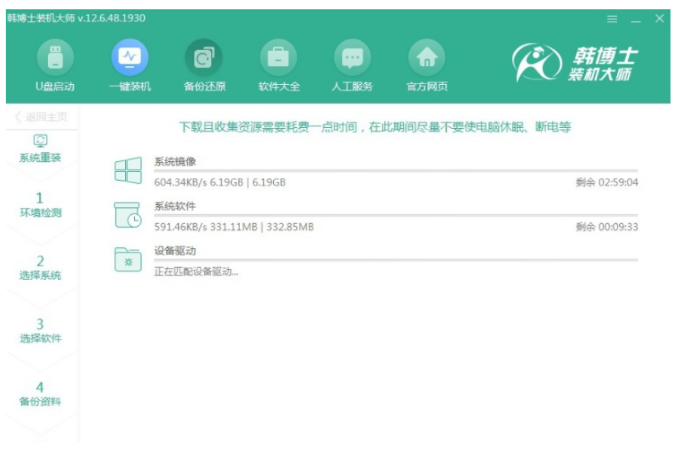Open the hamburger menu in title bar
The height and width of the screenshot is (456, 682).
coord(612,19)
